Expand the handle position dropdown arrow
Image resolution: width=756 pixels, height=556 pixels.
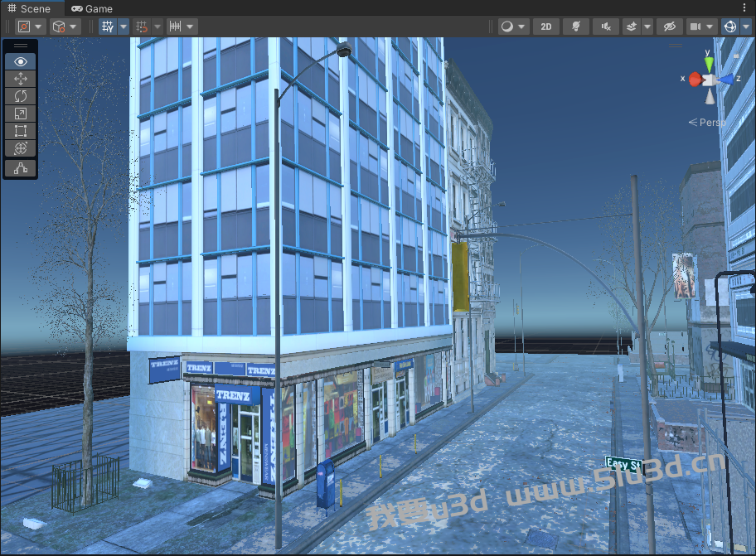point(39,27)
